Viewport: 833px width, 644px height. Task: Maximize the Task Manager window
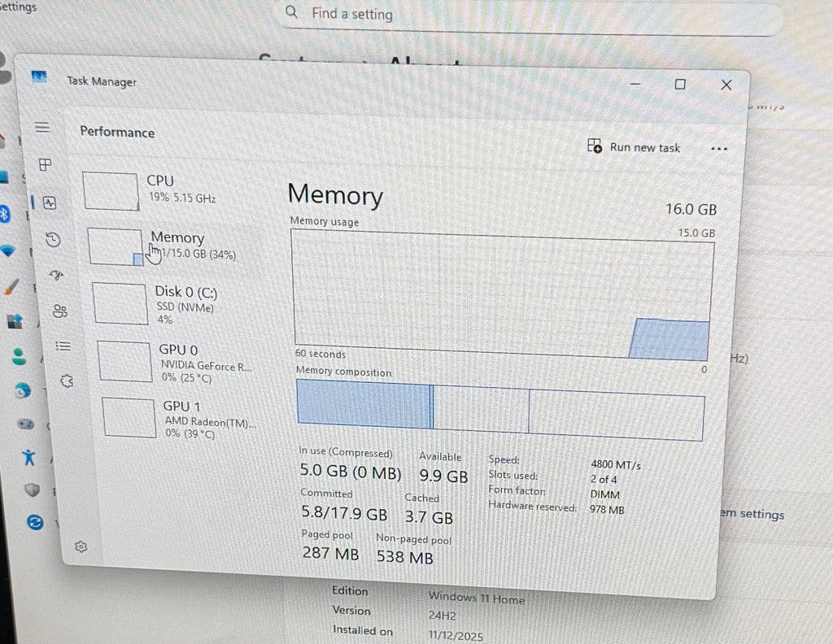click(680, 84)
